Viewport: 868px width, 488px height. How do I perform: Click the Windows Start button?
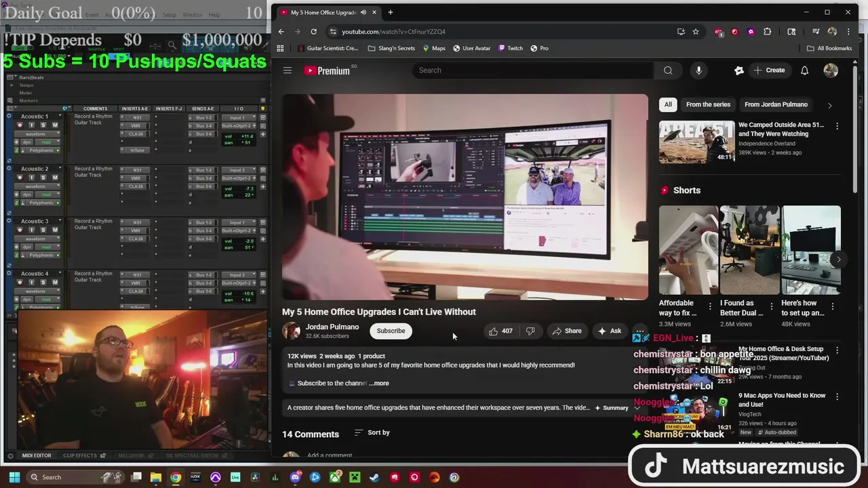[x=14, y=477]
